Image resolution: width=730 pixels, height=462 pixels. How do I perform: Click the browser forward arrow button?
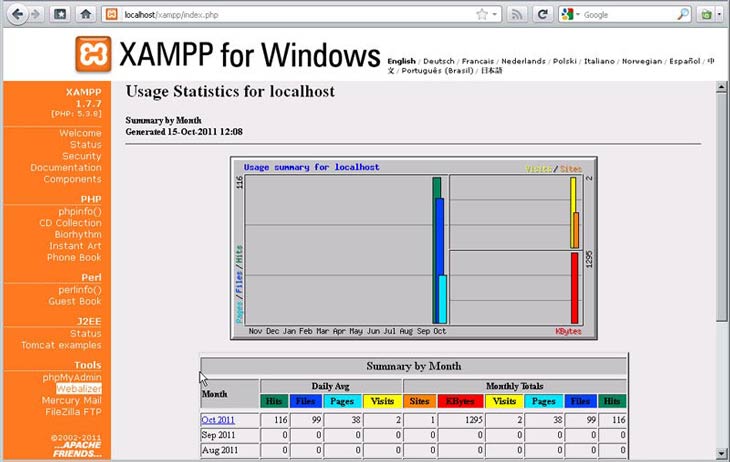(x=35, y=14)
